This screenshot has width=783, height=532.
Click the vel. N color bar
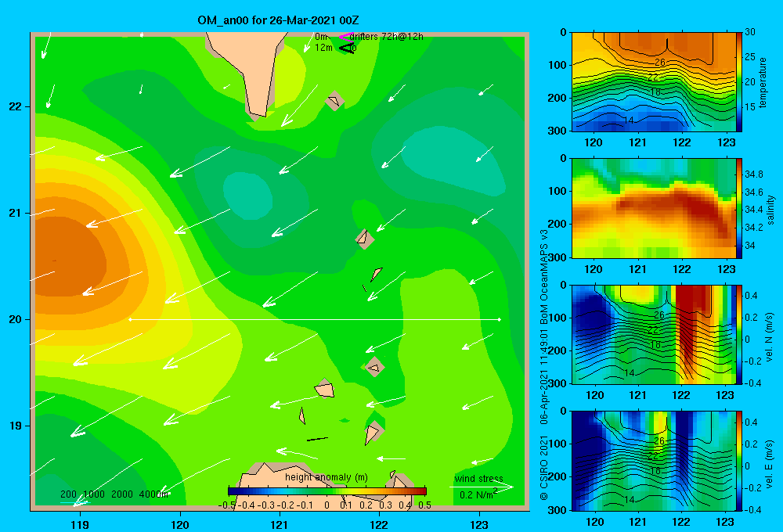[739, 334]
